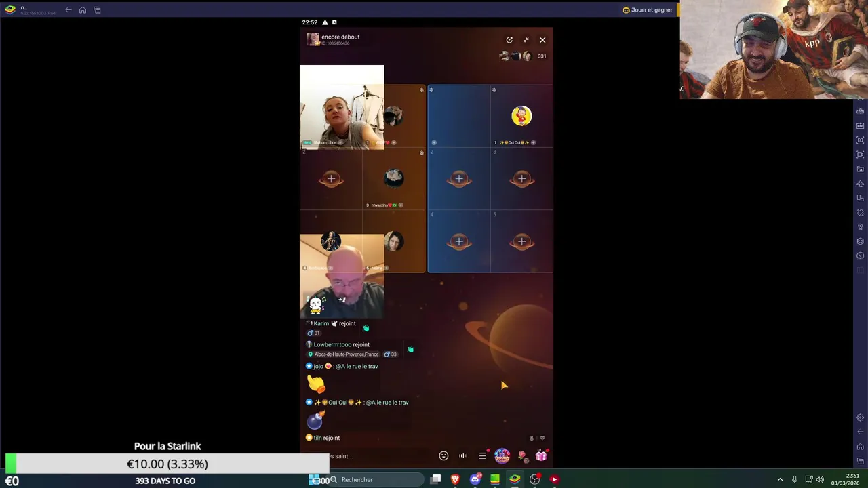Open the emoji picker in chat bar

coord(443,455)
